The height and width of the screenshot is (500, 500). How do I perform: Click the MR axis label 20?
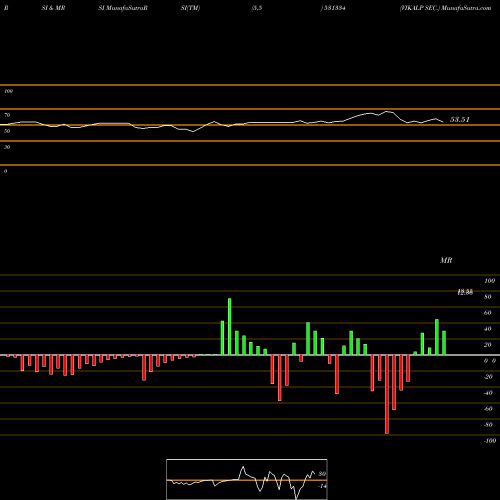488,345
